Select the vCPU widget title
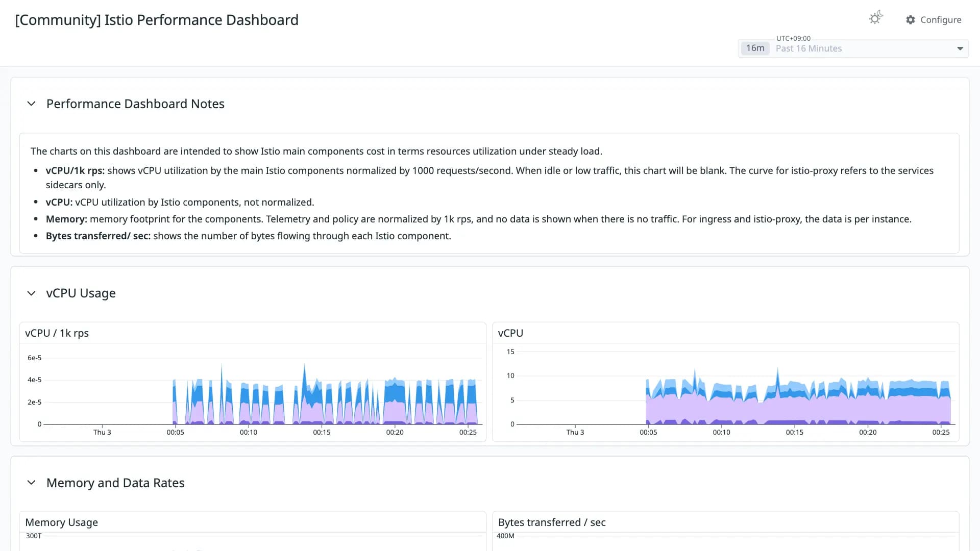Screen dimensions: 980x551 (x=510, y=333)
